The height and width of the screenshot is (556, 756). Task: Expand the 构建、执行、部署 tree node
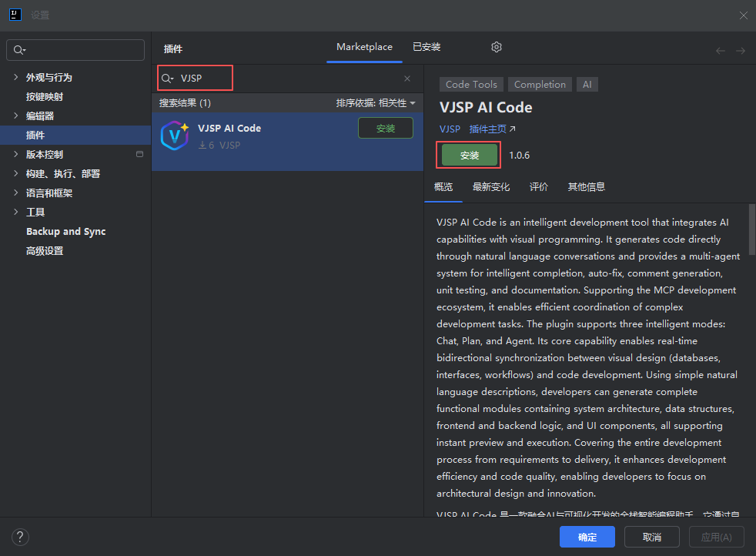tap(16, 173)
